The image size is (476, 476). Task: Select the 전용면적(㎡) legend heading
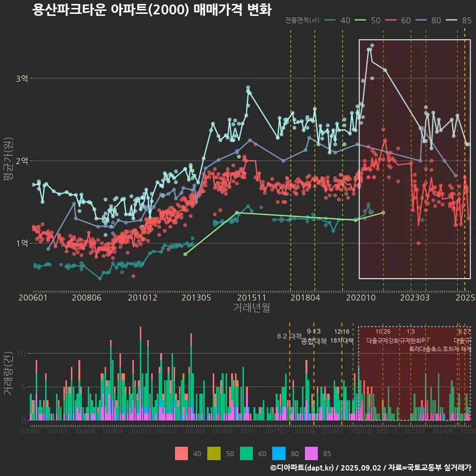coord(302,20)
